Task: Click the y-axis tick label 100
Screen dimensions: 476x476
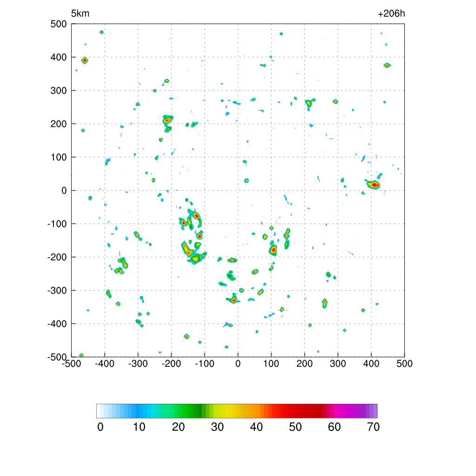Action: (59, 157)
